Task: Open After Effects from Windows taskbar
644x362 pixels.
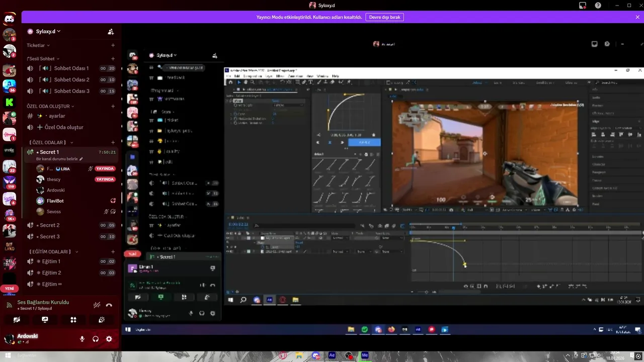Action: (x=332, y=355)
